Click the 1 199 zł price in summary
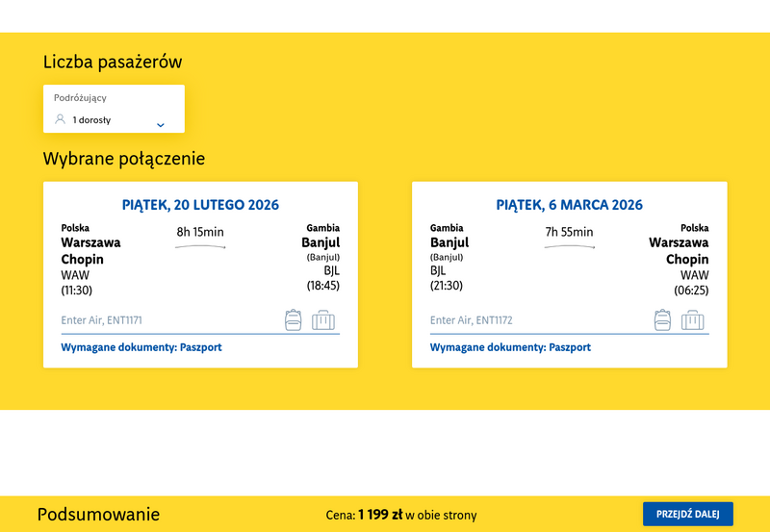 point(379,515)
